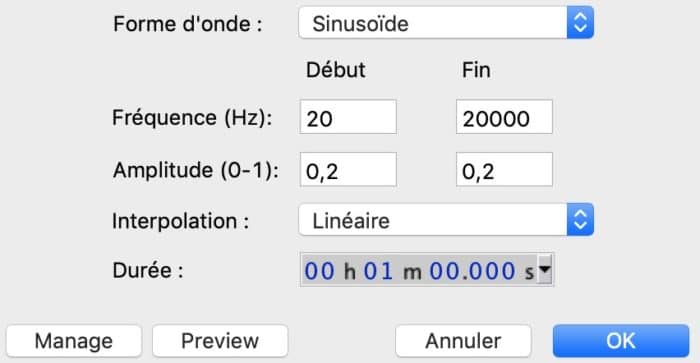Open the Forme d'onde Sinusoïde dropdown
Viewport: 700px width, 363px height.
446,23
